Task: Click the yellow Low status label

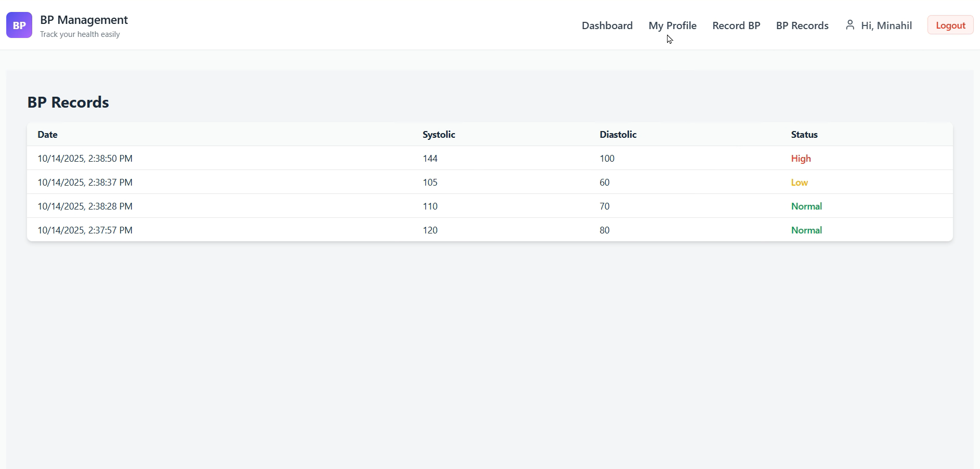Action: coord(799,183)
